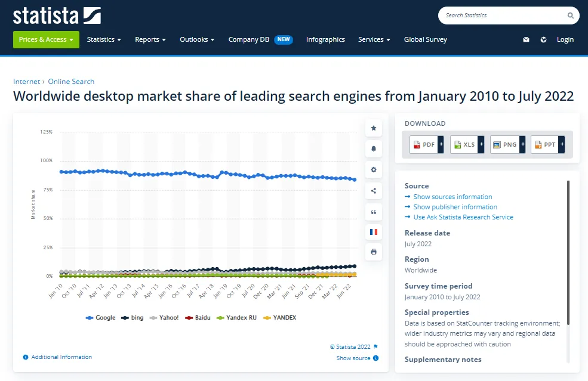Click the Statista logo
Screen dimensions: 588x381
coord(57,16)
